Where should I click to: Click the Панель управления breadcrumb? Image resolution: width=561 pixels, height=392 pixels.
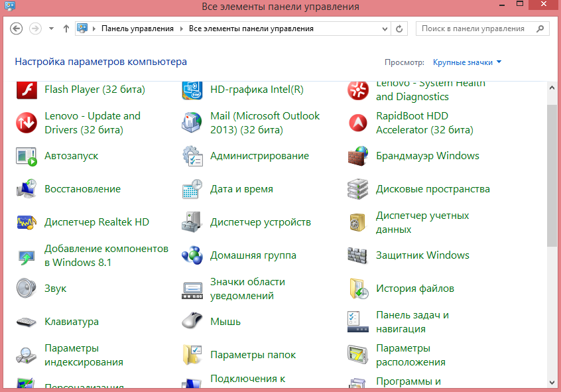(x=137, y=29)
